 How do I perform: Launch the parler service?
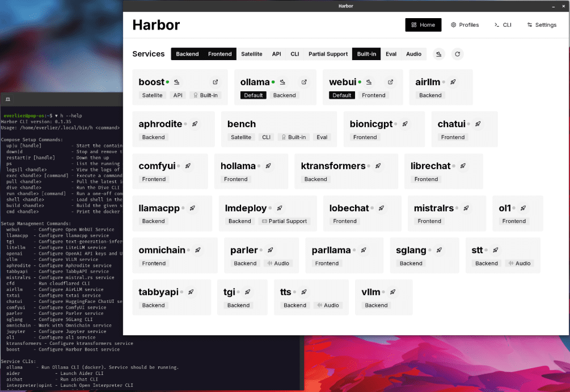pyautogui.click(x=271, y=250)
